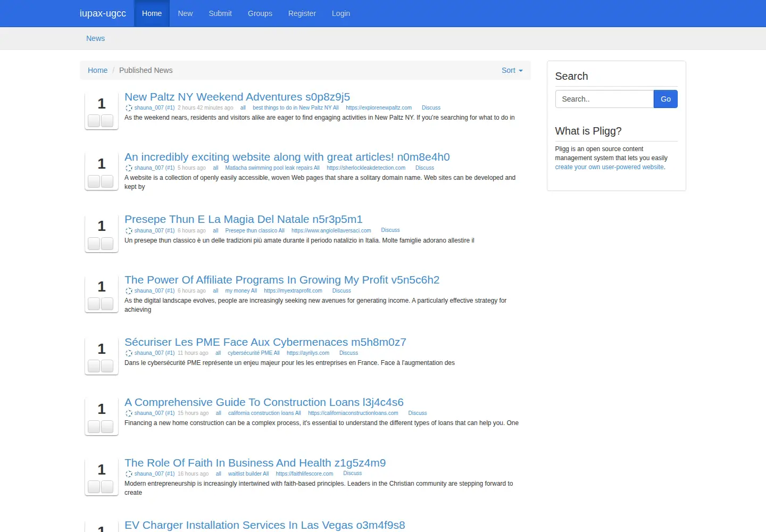Click right vote button beside New Paltz story
Screen dimensions: 766x532
(x=107, y=121)
